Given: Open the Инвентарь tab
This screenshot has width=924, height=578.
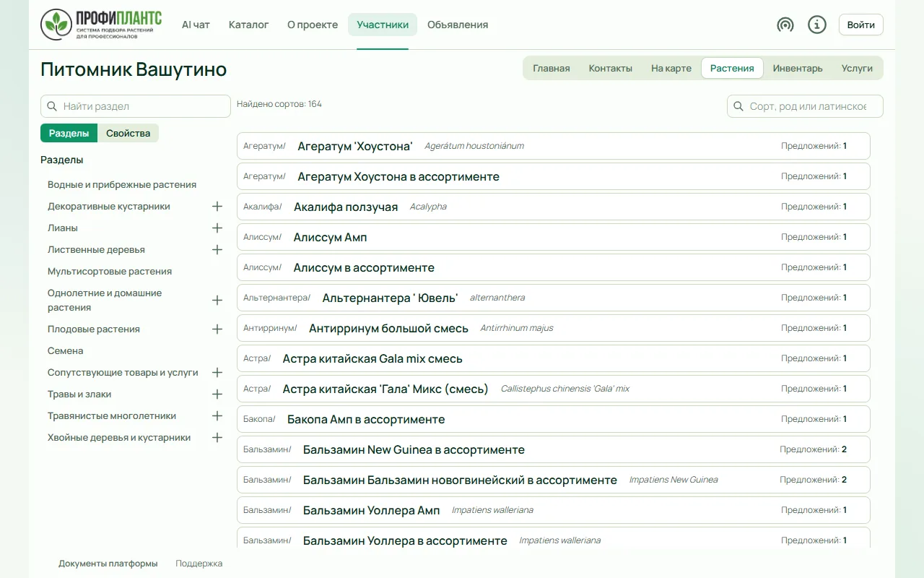Looking at the screenshot, I should coord(798,68).
